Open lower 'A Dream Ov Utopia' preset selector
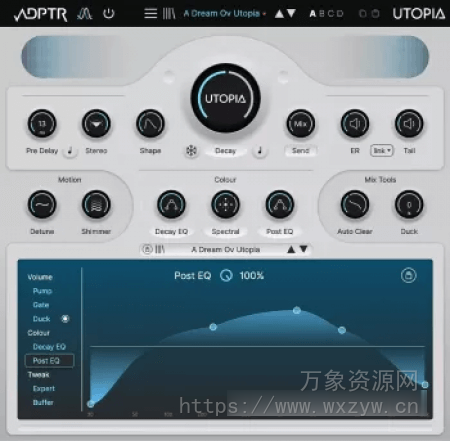 [226, 249]
